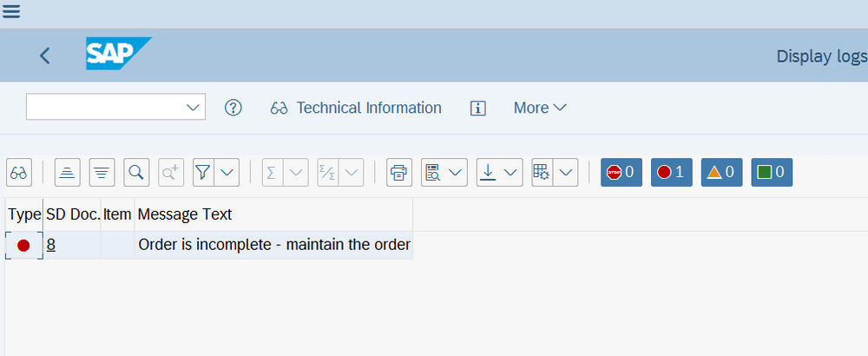
Task: Toggle the green success messages filter
Action: click(770, 172)
